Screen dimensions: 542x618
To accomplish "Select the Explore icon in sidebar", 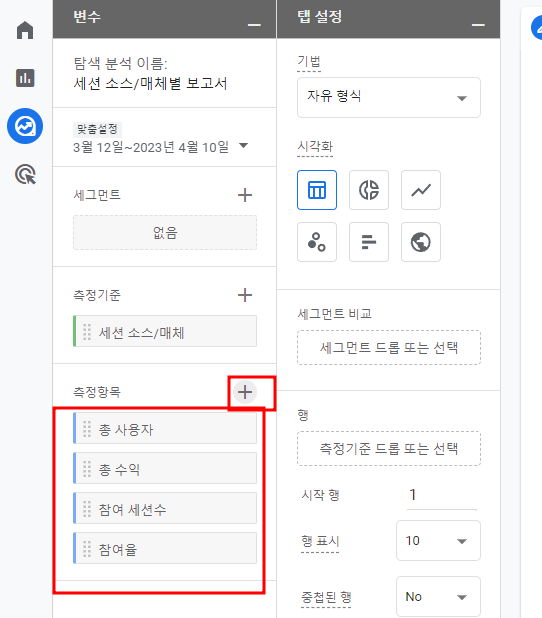I will pos(25,126).
